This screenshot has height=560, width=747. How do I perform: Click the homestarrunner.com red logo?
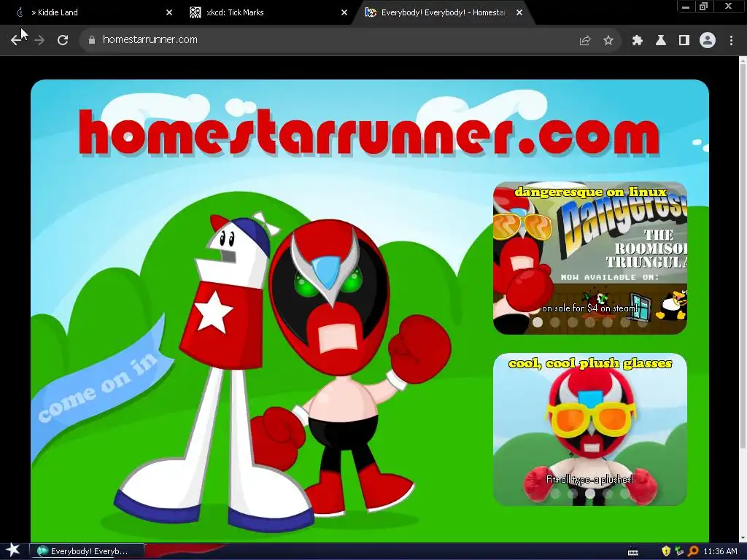(x=369, y=133)
